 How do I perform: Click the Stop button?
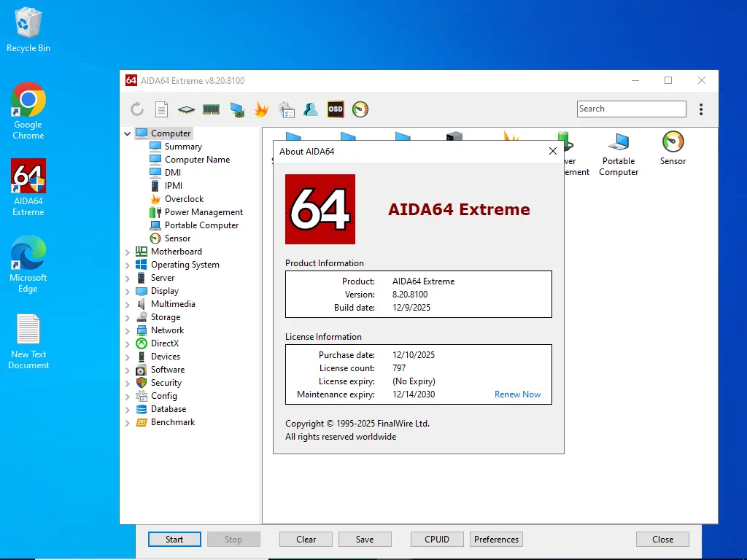click(x=233, y=540)
